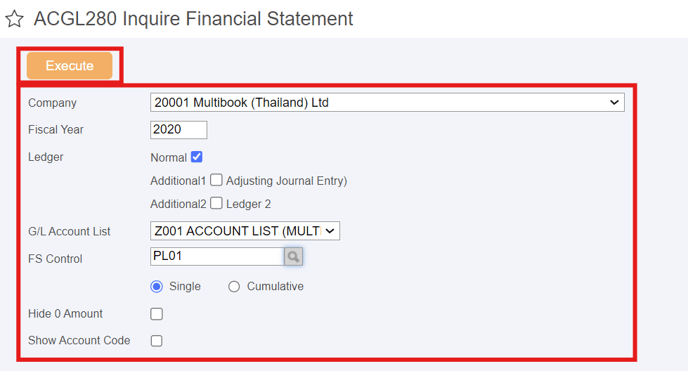Screen dimensions: 688x371
Task: Click the FS Control text field
Action: [217, 257]
